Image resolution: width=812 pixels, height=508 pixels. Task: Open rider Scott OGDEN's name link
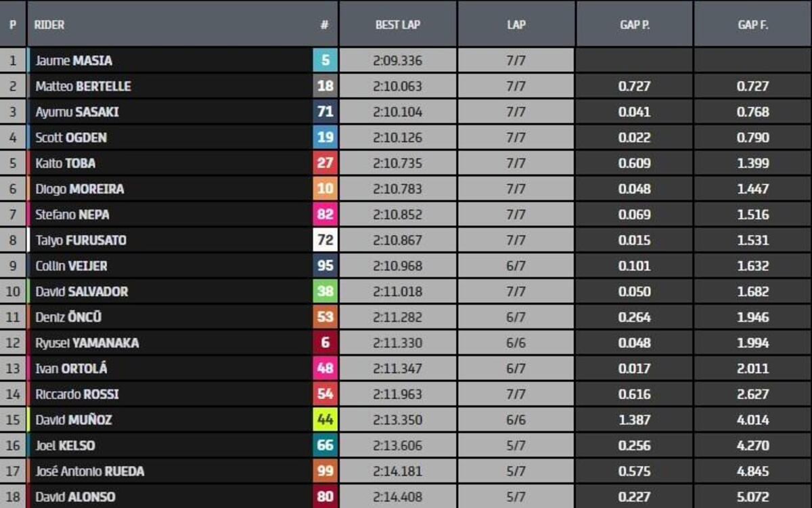coord(71,138)
